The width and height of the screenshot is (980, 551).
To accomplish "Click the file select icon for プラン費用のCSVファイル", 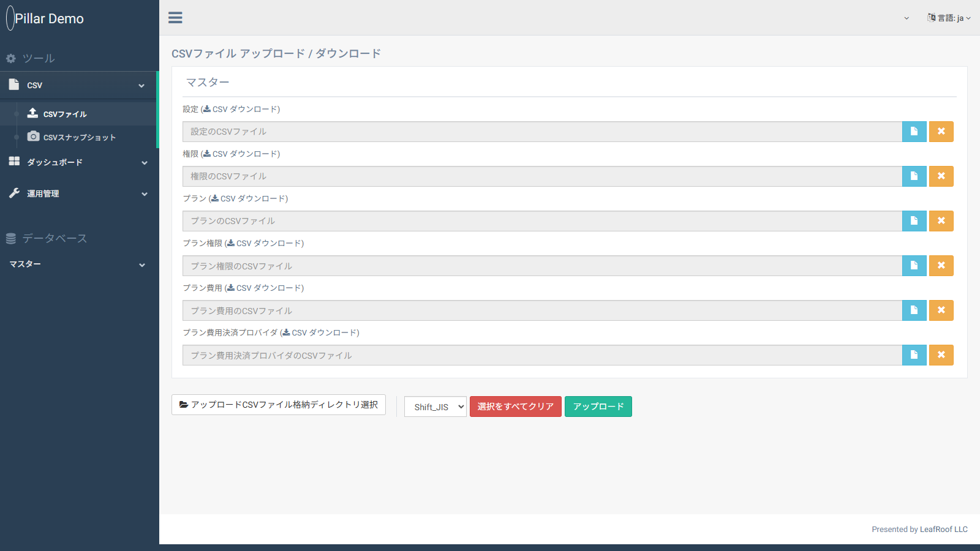I will click(914, 310).
